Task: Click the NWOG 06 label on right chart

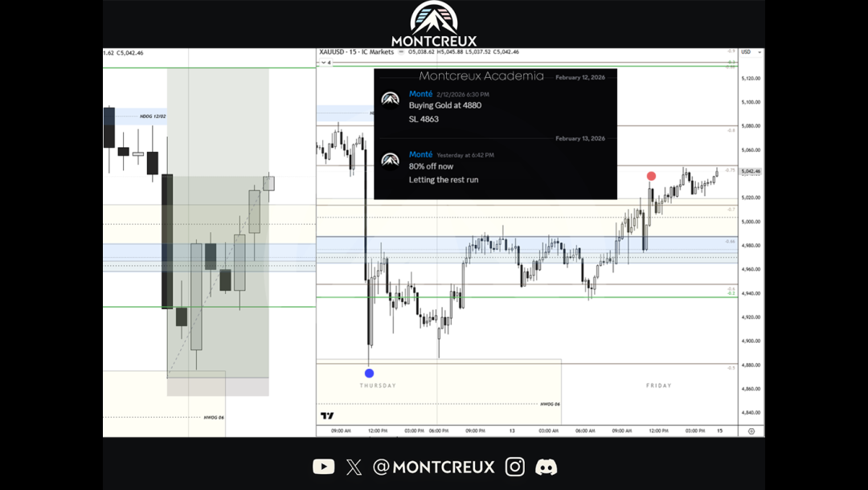Action: [x=551, y=404]
